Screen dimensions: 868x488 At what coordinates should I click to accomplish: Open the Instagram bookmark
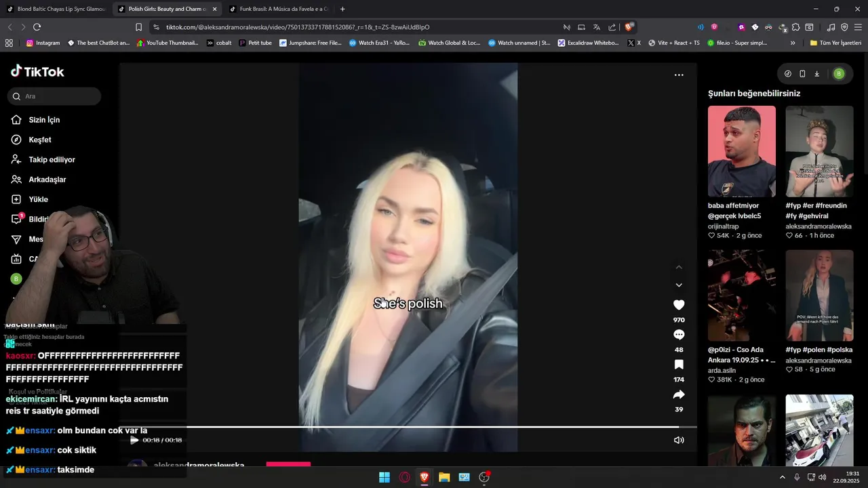43,43
